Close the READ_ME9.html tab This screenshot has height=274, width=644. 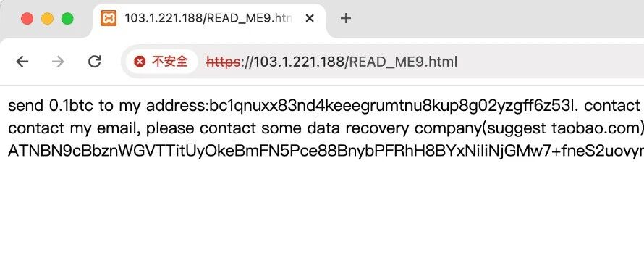click(310, 19)
